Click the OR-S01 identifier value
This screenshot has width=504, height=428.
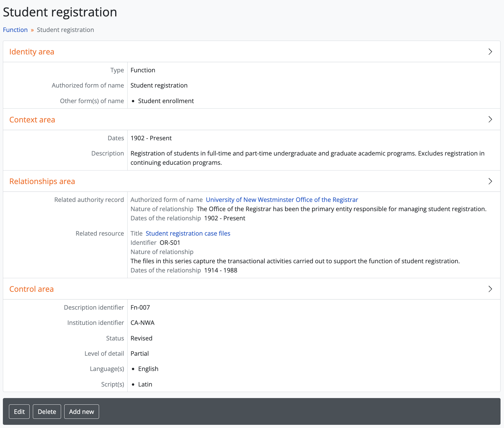[x=170, y=243]
